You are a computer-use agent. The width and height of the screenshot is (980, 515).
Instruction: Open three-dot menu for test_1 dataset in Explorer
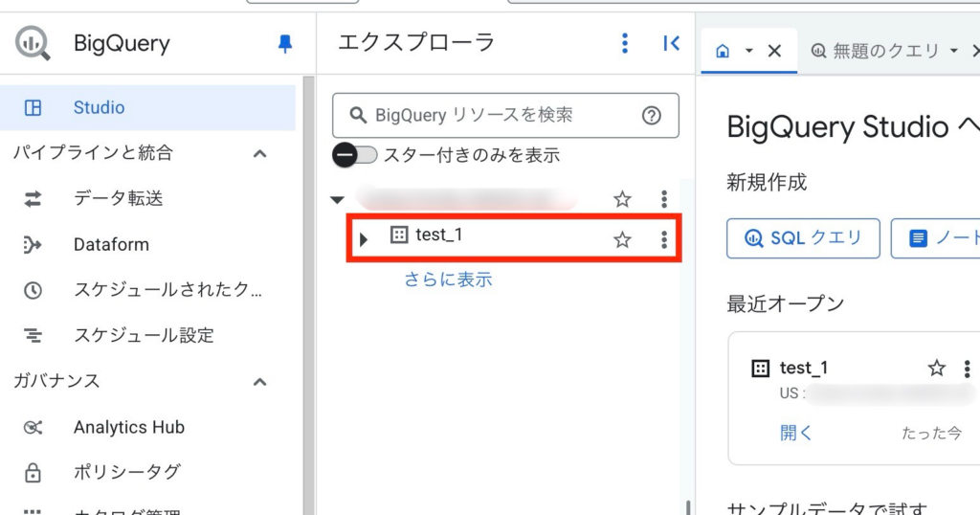pyautogui.click(x=664, y=239)
